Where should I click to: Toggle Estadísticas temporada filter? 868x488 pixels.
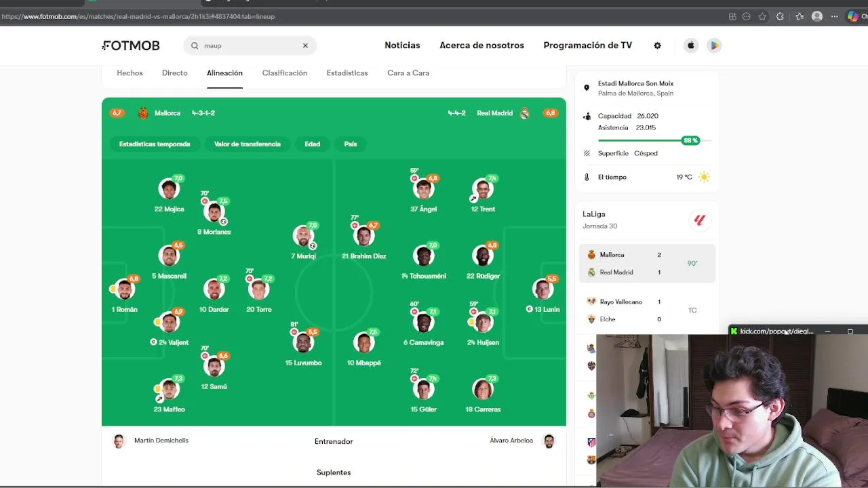[x=155, y=144]
